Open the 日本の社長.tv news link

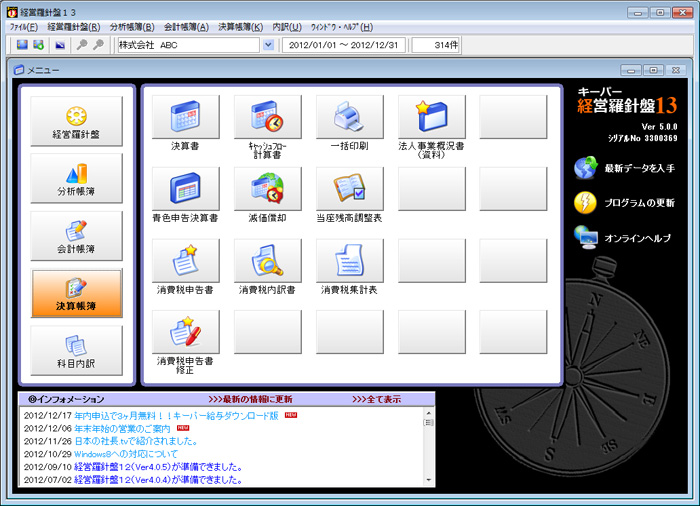point(136,441)
